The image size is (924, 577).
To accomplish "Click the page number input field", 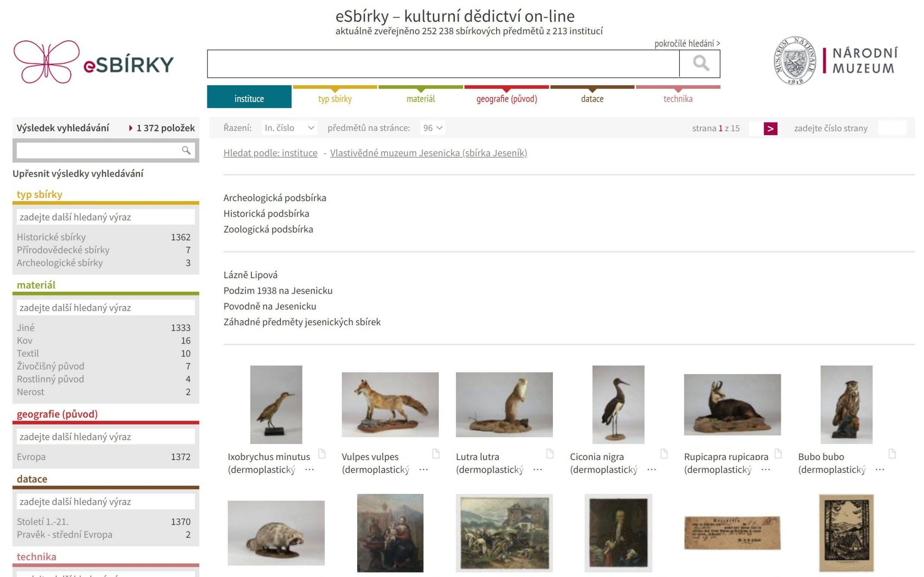I will [x=892, y=128].
